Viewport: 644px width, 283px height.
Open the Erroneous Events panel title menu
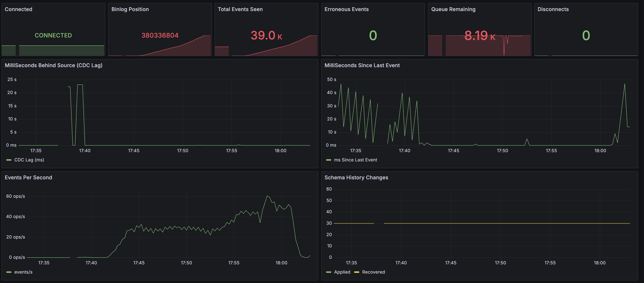pyautogui.click(x=347, y=9)
